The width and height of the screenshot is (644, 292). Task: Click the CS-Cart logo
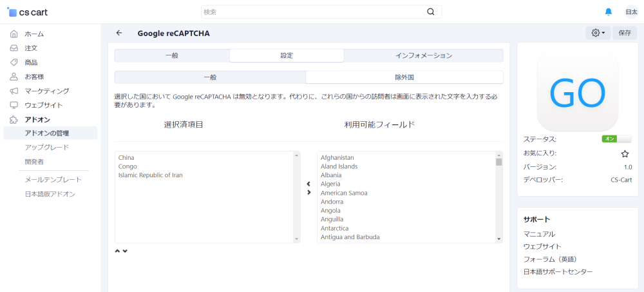pos(28,12)
